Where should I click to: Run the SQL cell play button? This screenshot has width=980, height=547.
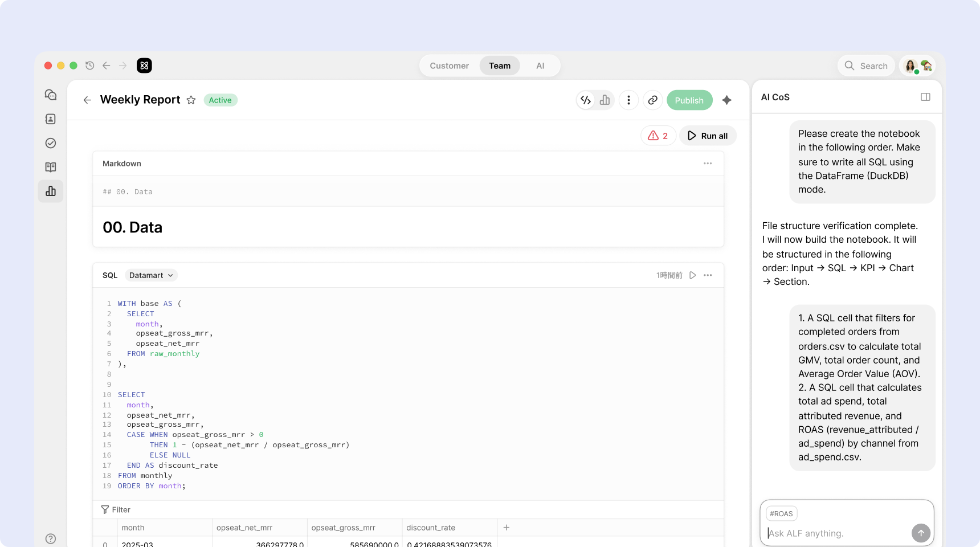click(x=692, y=275)
